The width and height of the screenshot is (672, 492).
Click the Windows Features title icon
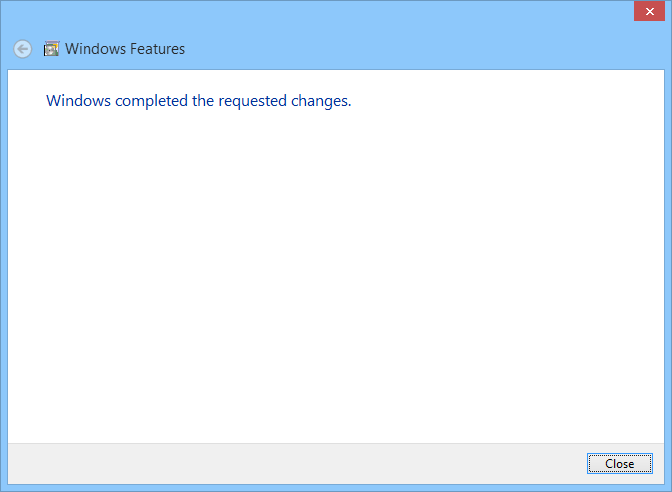[x=51, y=49]
